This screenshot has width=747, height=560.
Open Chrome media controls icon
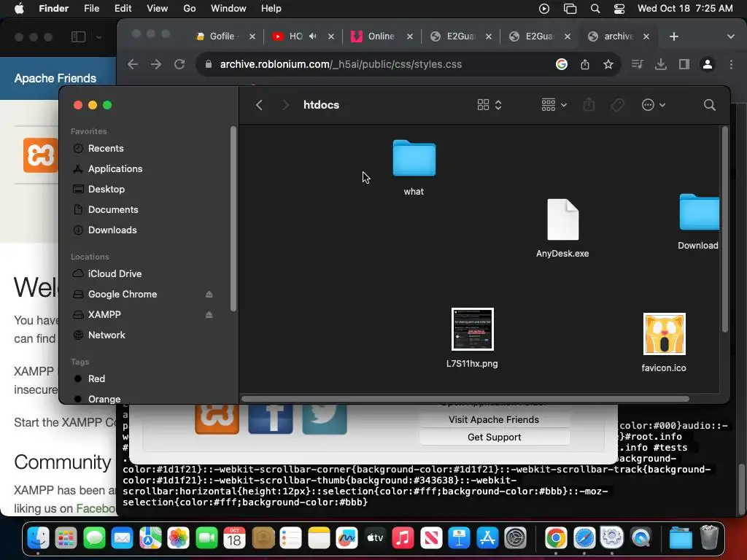pos(637,64)
